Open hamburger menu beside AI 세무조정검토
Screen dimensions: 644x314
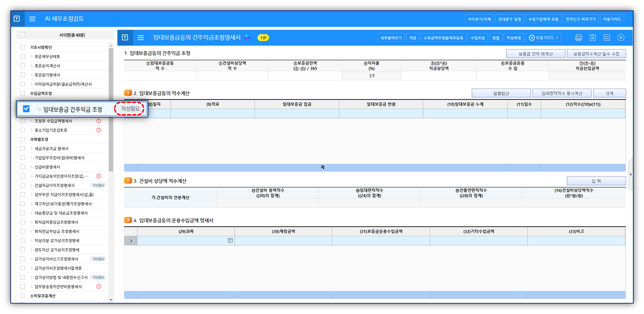(32, 19)
